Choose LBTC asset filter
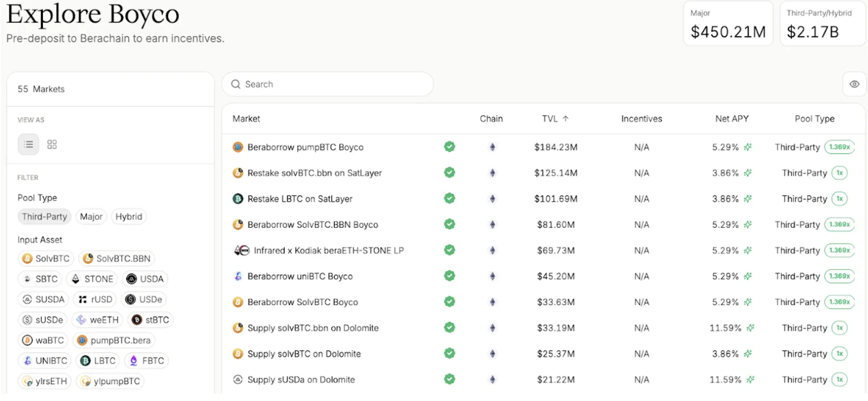This screenshot has height=401, width=868. pyautogui.click(x=98, y=361)
